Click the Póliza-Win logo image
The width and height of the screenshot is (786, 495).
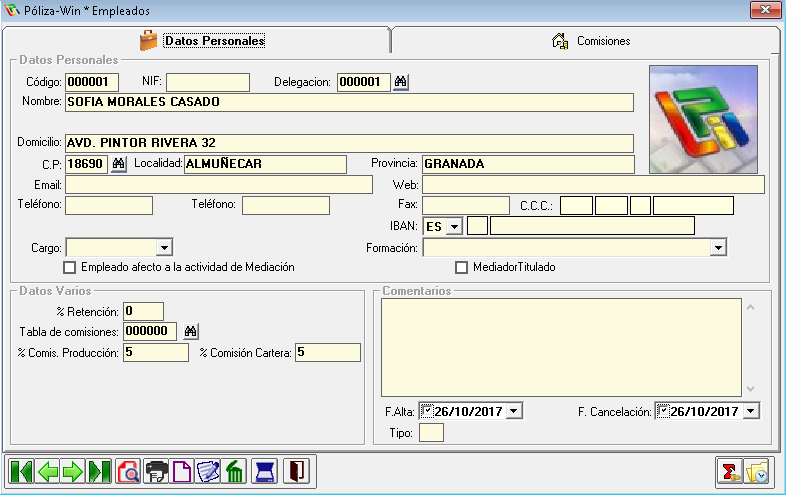coord(703,119)
